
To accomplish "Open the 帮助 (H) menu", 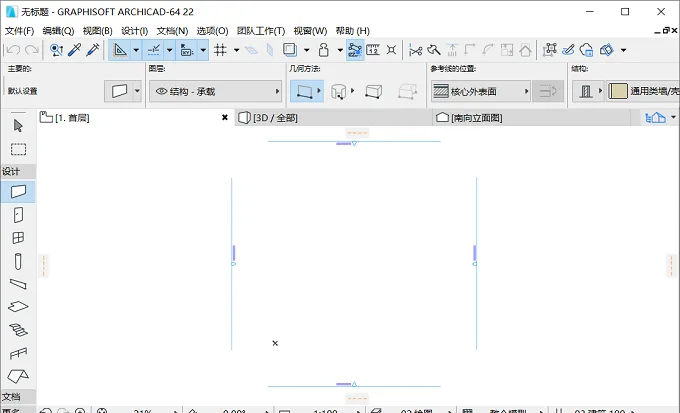I will click(x=353, y=31).
